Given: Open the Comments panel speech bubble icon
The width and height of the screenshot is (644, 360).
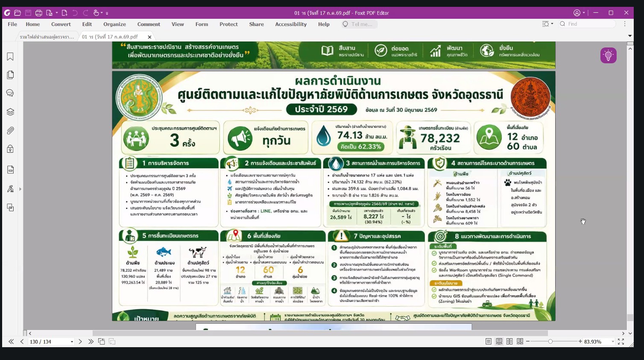Looking at the screenshot, I should [10, 93].
